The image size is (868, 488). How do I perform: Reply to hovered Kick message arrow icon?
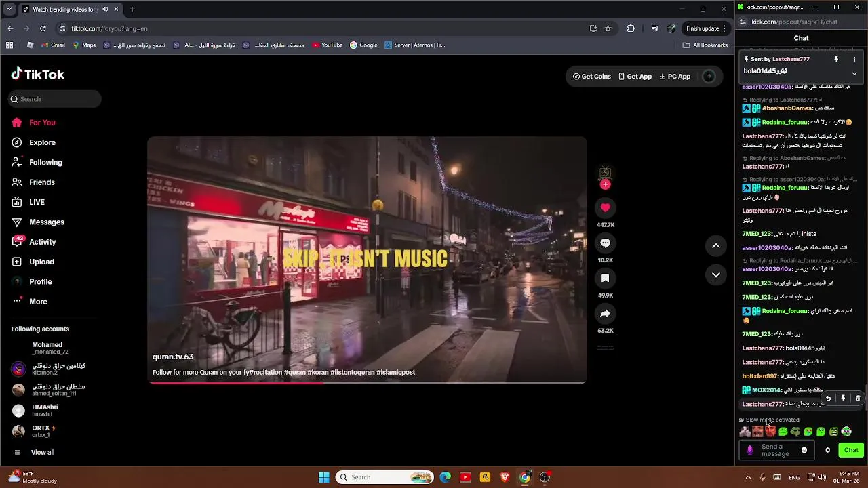(x=828, y=399)
